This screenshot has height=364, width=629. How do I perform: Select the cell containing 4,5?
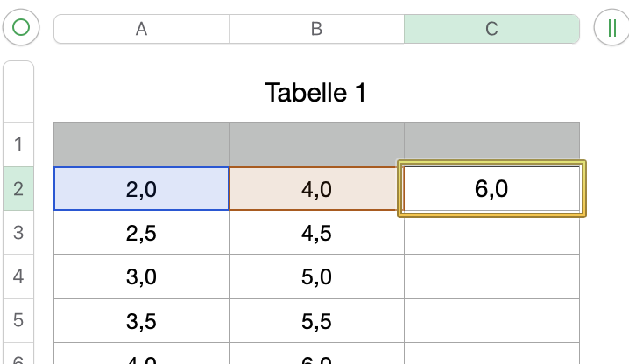click(316, 233)
